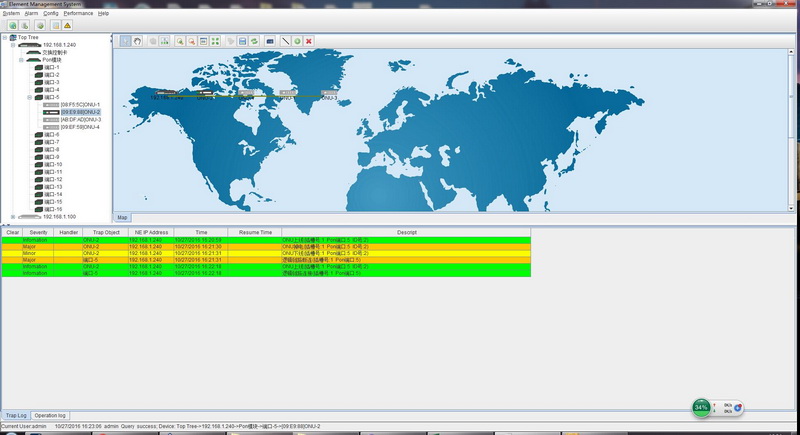
Task: Collapse the 端口-5 tree node
Action: coord(29,97)
